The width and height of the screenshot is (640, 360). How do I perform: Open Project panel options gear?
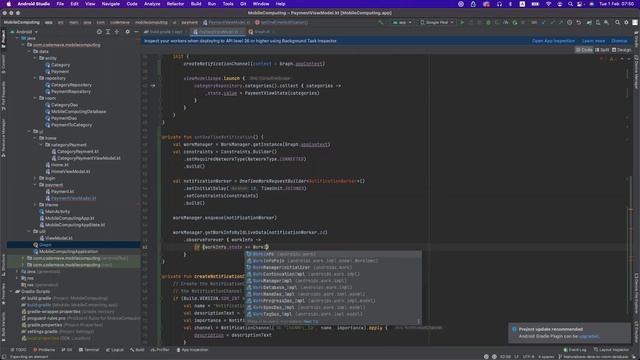127,31
